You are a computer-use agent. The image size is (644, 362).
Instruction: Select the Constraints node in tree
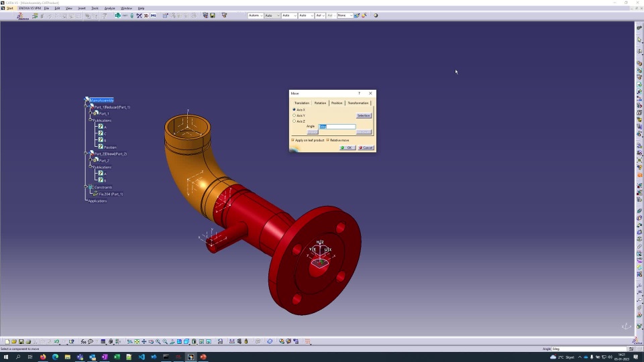(x=103, y=187)
